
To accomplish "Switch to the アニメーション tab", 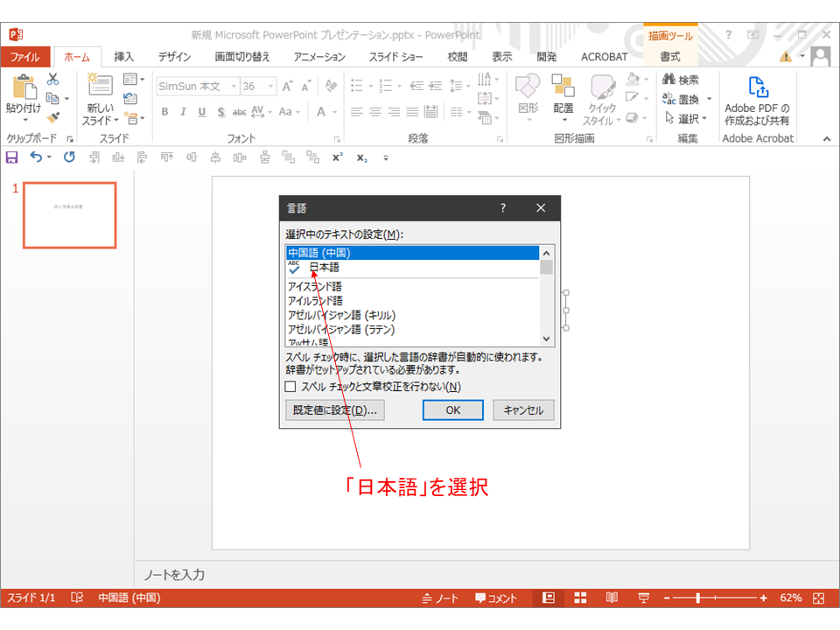I will [319, 57].
